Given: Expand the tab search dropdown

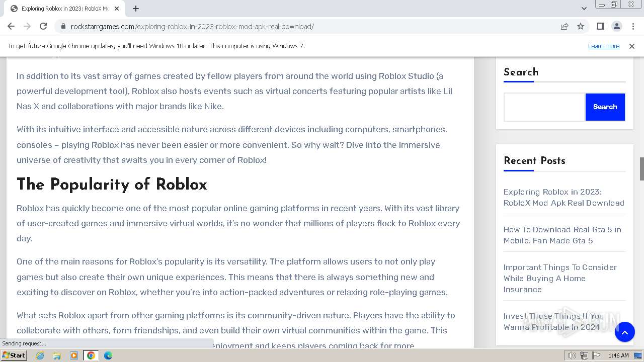Looking at the screenshot, I should [584, 9].
